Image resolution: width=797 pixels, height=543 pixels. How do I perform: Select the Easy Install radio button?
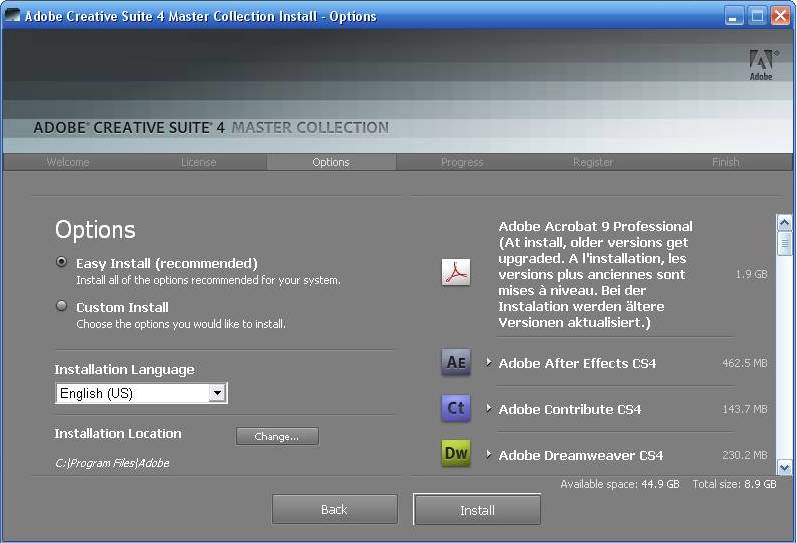point(62,262)
